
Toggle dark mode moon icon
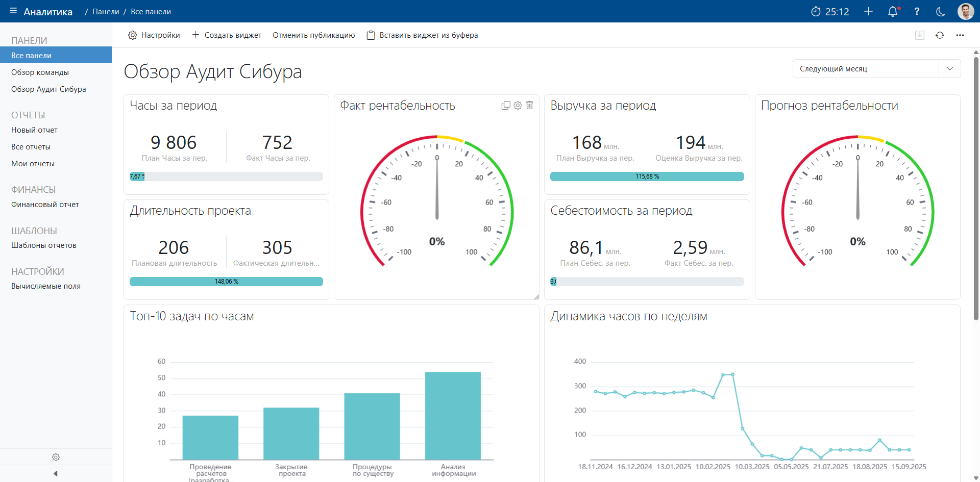(940, 12)
